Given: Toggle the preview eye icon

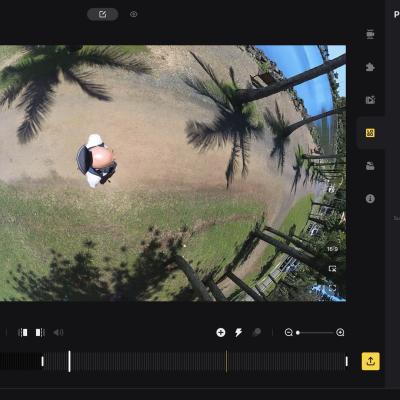Looking at the screenshot, I should [x=134, y=14].
